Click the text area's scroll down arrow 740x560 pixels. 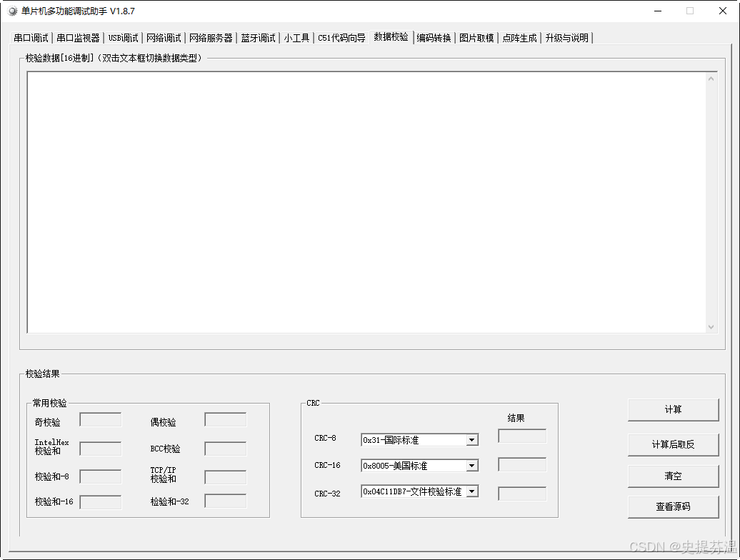click(711, 327)
